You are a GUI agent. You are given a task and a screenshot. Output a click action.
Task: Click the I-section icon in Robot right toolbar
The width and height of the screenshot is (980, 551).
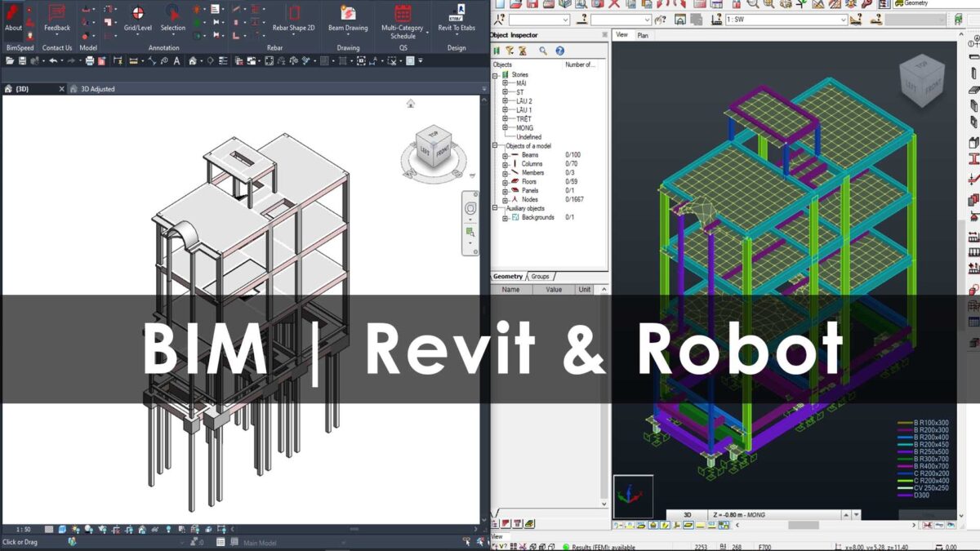973,159
